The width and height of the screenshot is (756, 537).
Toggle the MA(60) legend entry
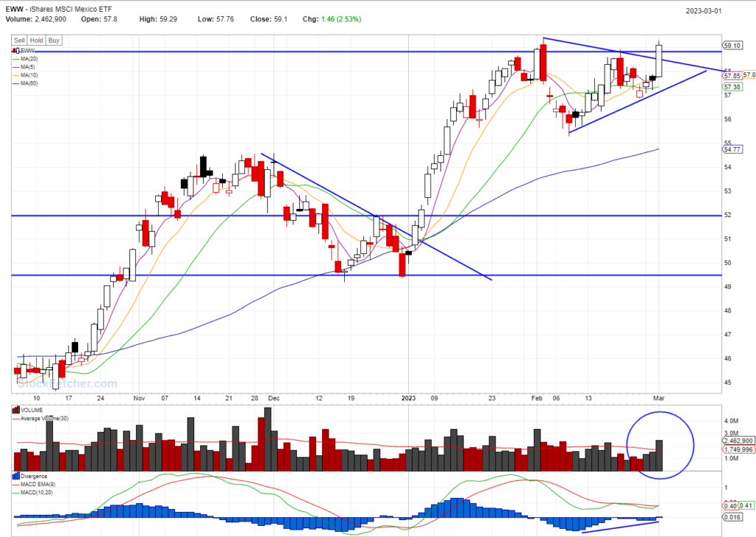pyautogui.click(x=29, y=83)
